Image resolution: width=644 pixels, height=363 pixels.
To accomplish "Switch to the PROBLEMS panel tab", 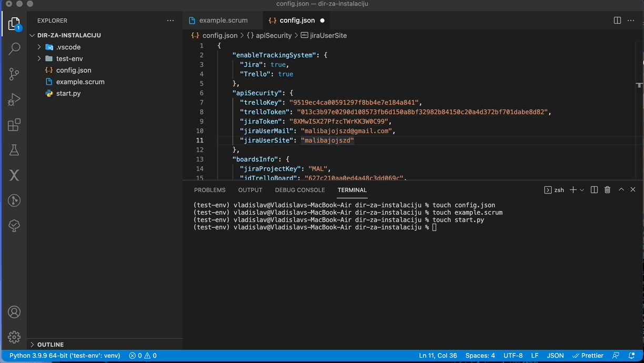I will coord(209,190).
